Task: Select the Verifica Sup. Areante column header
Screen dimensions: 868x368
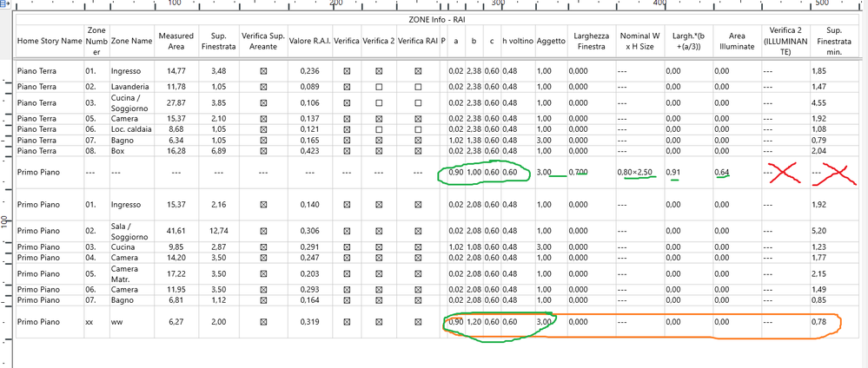Action: pos(263,41)
